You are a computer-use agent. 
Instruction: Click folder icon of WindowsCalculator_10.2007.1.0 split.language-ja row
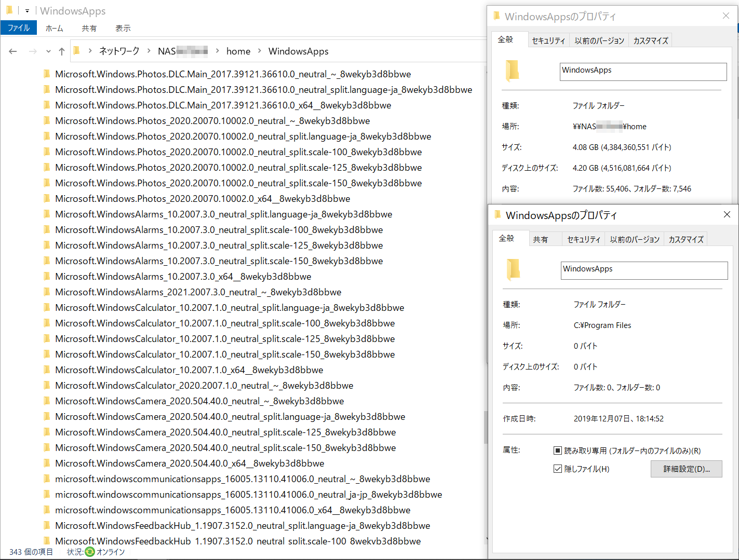click(47, 308)
